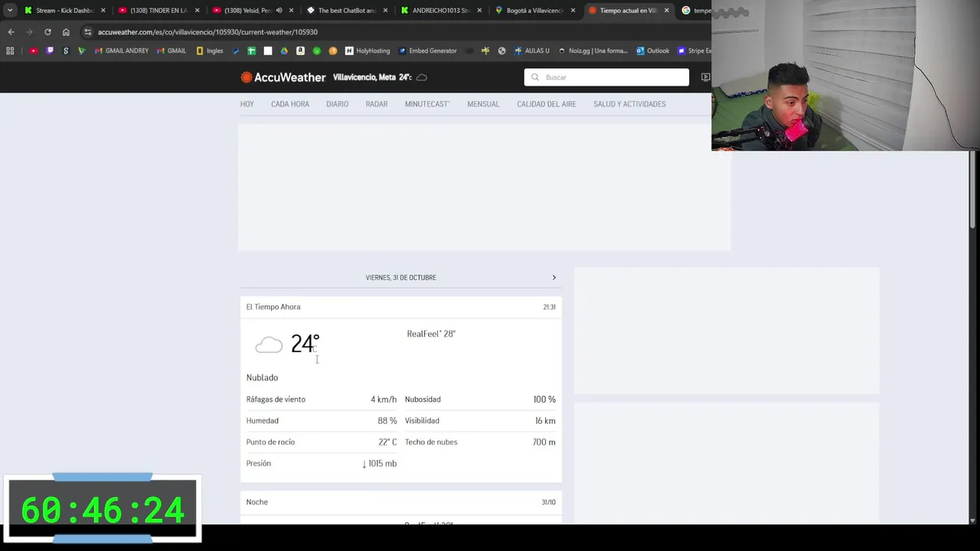Close The best ChatBot tab
The width and height of the screenshot is (980, 551).
(x=385, y=11)
